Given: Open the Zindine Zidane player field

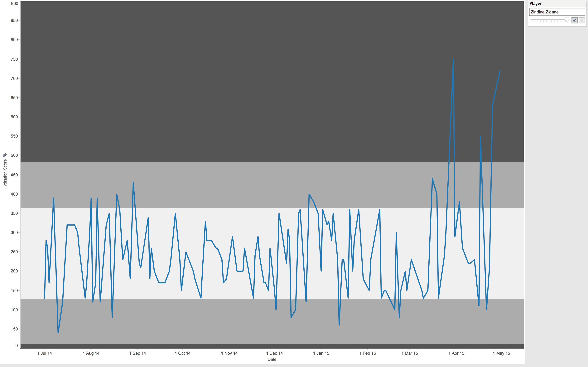Looking at the screenshot, I should coord(557,12).
